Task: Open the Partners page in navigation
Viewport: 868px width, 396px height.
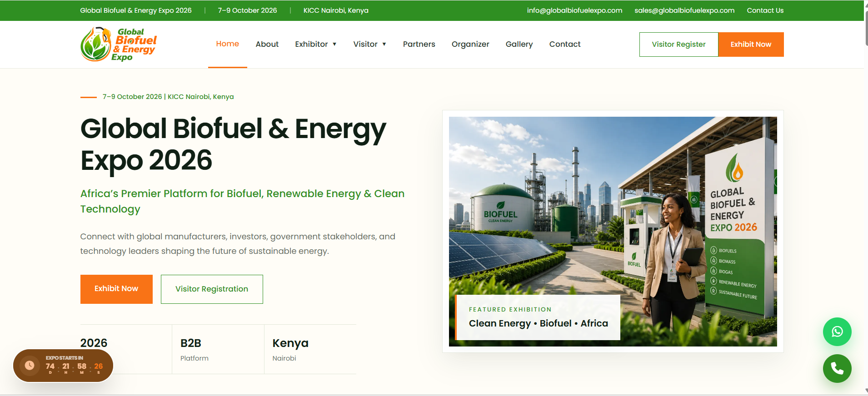Action: click(419, 44)
